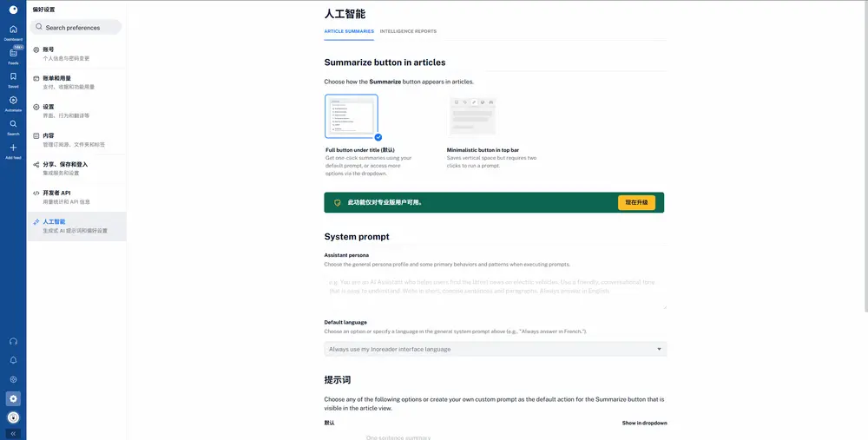
Task: Click the 开发者 API code icon
Action: (x=36, y=194)
